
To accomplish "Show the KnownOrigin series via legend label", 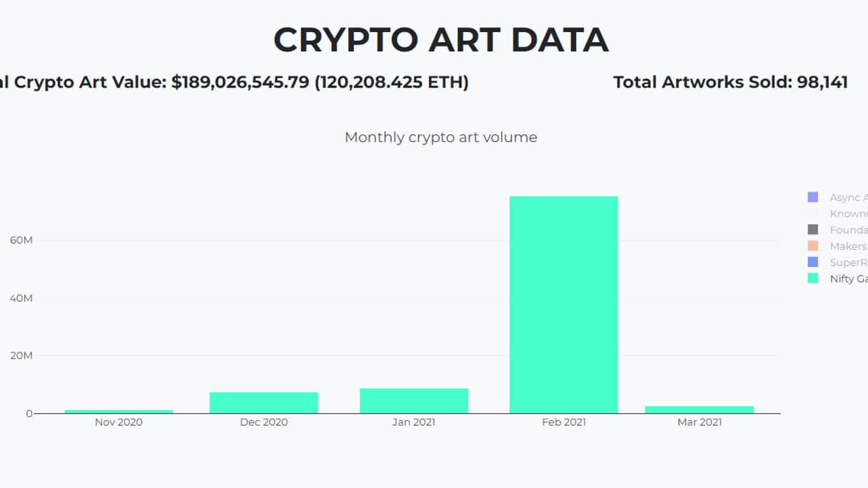I will pyautogui.click(x=849, y=213).
